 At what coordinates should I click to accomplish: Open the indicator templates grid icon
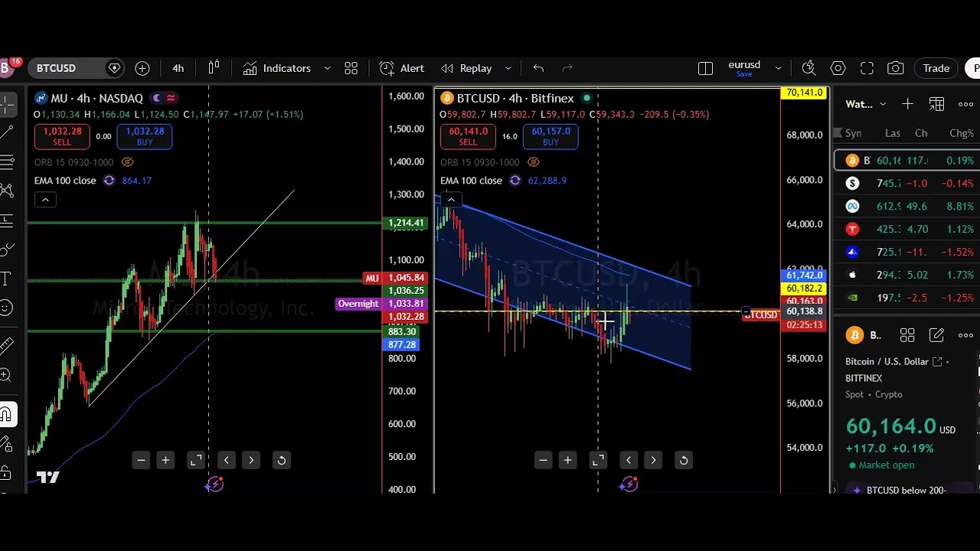tap(351, 68)
